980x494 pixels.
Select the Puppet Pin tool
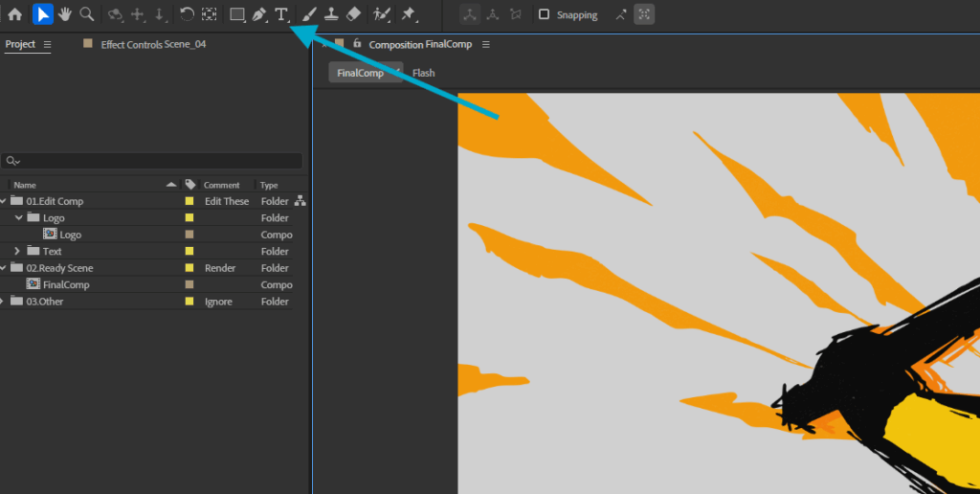[409, 14]
